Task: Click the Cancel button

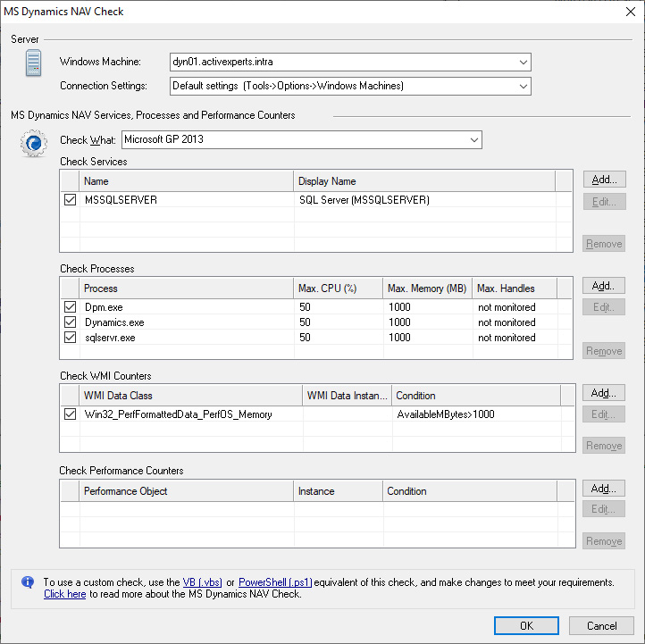Action: [601, 625]
